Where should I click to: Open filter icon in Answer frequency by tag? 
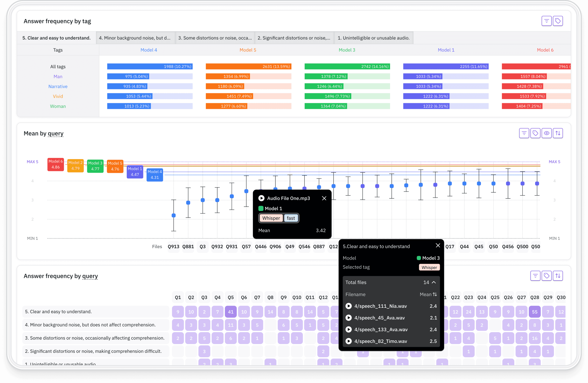click(x=546, y=21)
